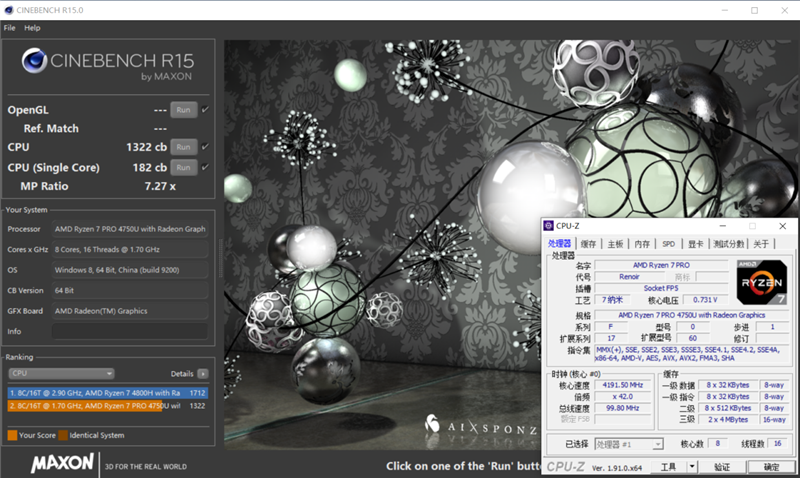Open the Ranking CPU dropdown
Image resolution: width=800 pixels, height=478 pixels.
coord(61,373)
